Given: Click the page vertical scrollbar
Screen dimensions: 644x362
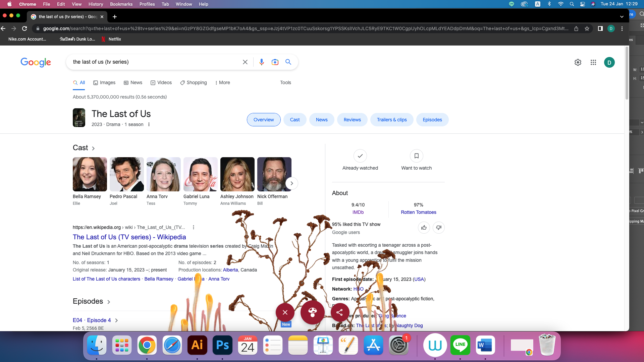Looking at the screenshot, I should pyautogui.click(x=627, y=73).
